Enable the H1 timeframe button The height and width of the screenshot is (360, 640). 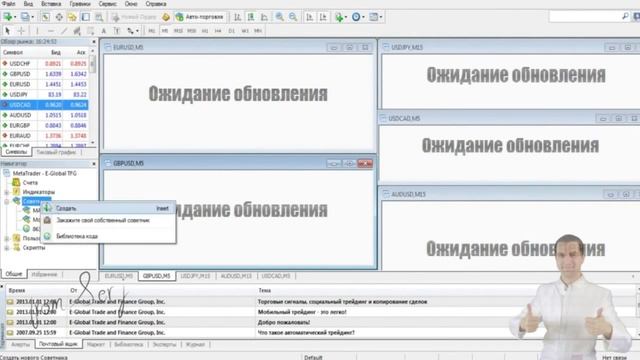205,31
